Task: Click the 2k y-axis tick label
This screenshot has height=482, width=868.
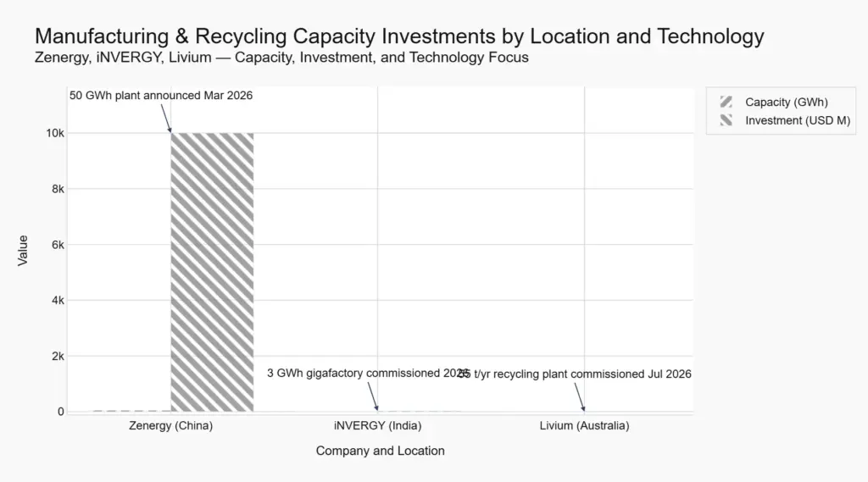Action: click(58, 357)
